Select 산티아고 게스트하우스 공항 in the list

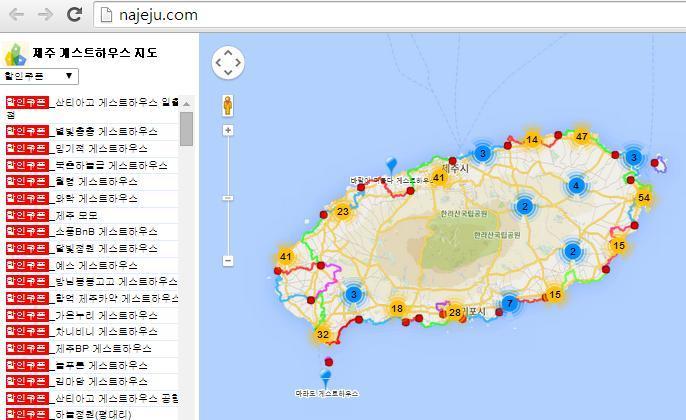point(91,398)
